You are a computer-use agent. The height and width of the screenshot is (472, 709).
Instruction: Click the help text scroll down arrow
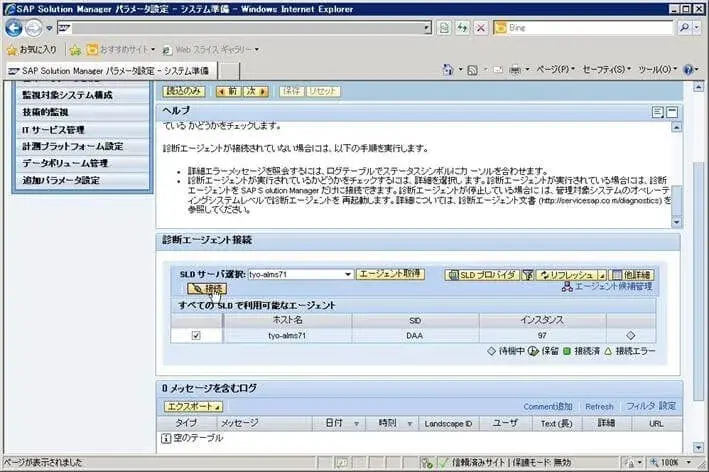(676, 222)
